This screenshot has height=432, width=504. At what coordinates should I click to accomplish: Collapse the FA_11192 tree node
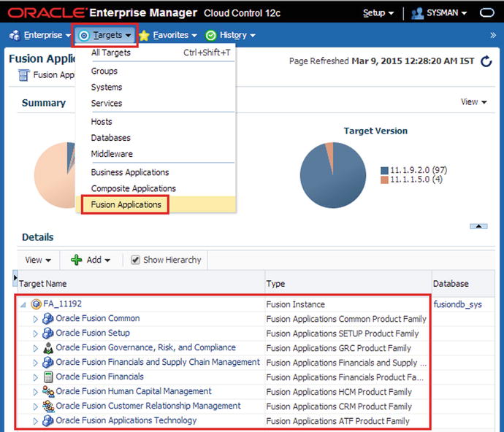(x=23, y=304)
